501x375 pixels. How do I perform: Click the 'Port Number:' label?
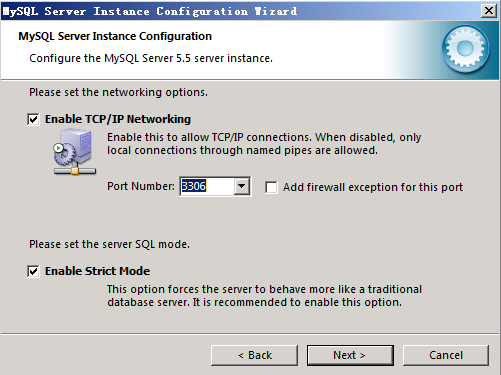tap(141, 186)
